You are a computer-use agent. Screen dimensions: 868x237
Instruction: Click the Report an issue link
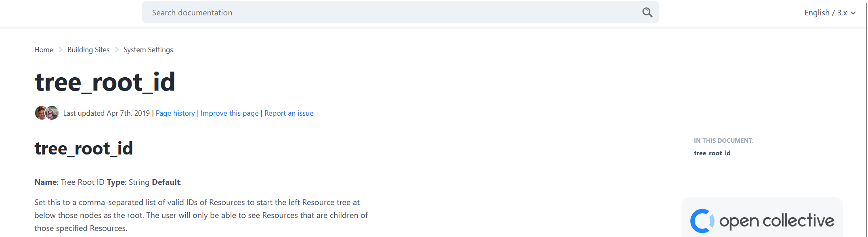289,113
